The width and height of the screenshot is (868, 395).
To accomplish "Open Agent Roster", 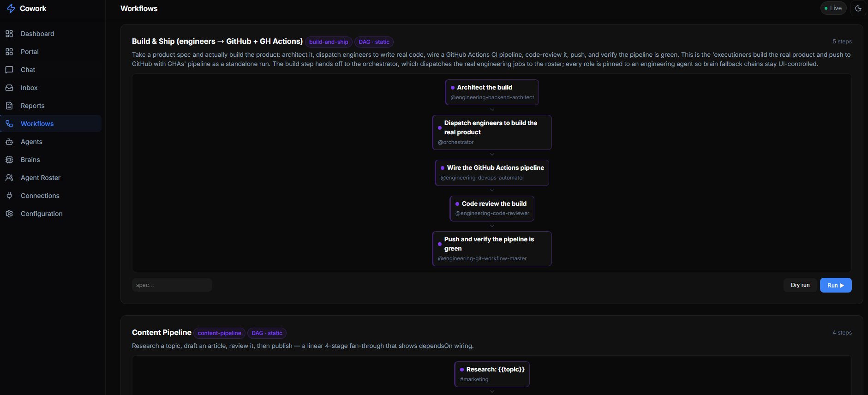I will tap(51, 178).
